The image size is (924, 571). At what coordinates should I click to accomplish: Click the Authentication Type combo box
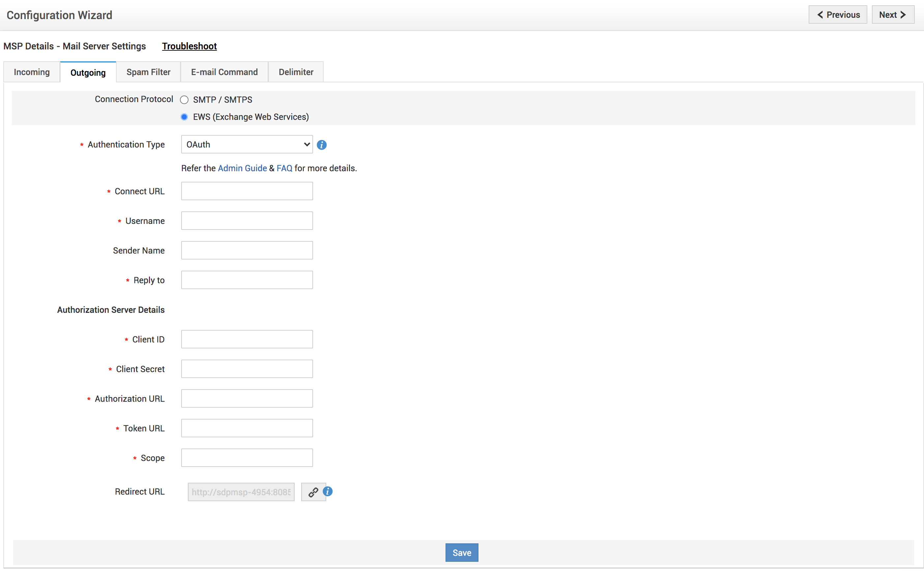(247, 145)
